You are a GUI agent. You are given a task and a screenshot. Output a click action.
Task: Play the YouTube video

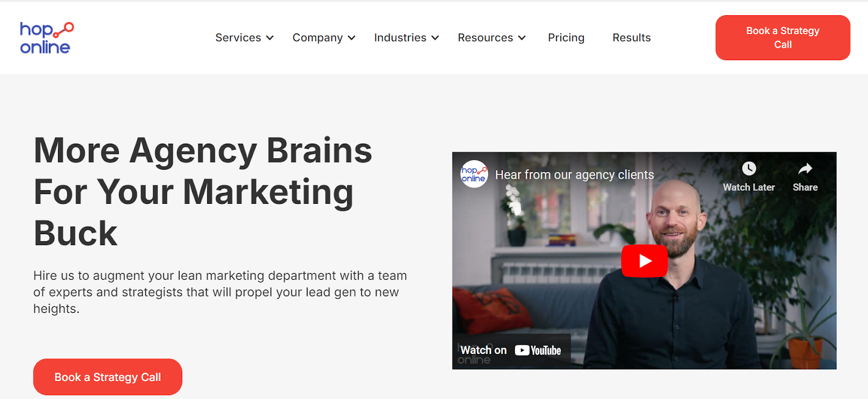(x=644, y=261)
